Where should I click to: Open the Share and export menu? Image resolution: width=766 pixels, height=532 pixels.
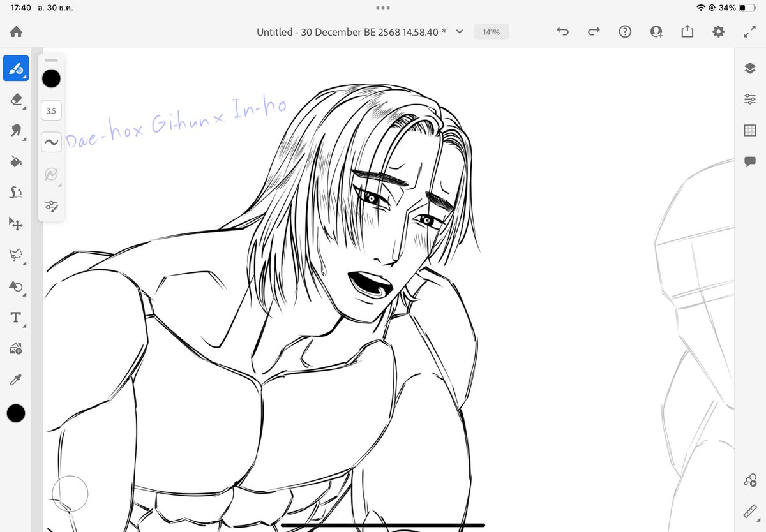pos(687,32)
